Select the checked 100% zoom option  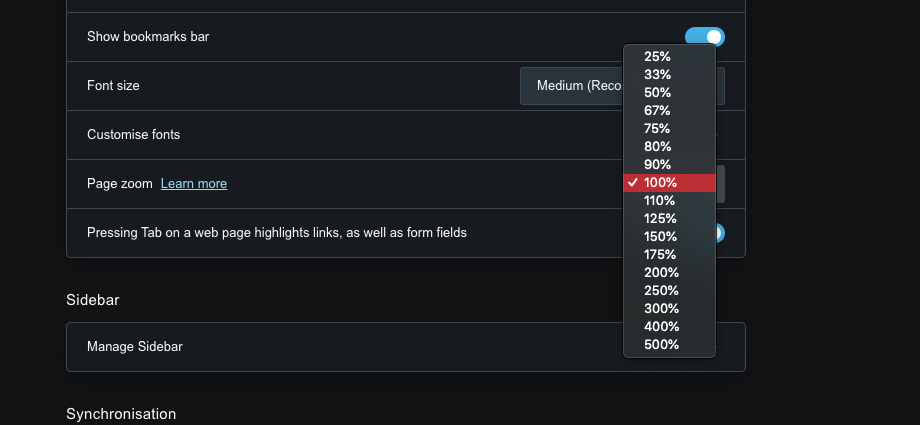tap(661, 183)
